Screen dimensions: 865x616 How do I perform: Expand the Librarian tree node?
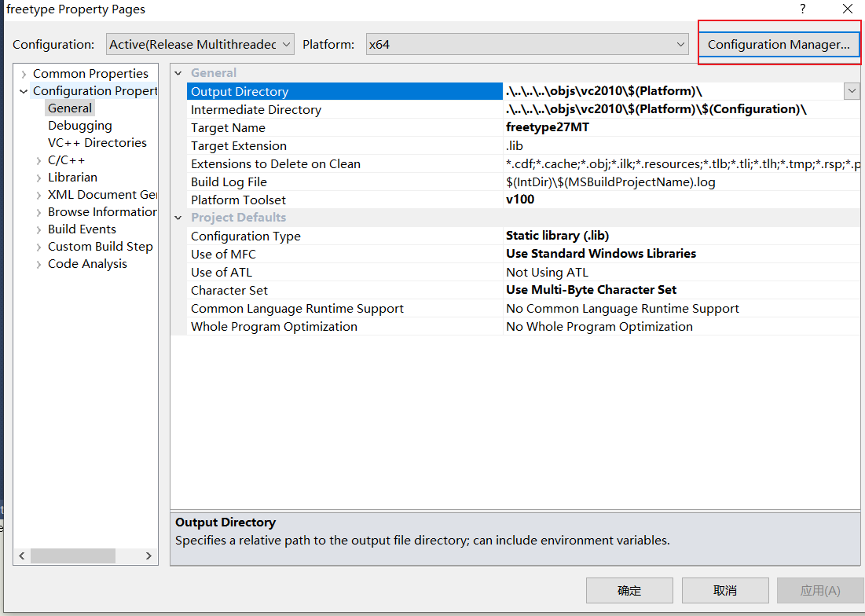39,178
